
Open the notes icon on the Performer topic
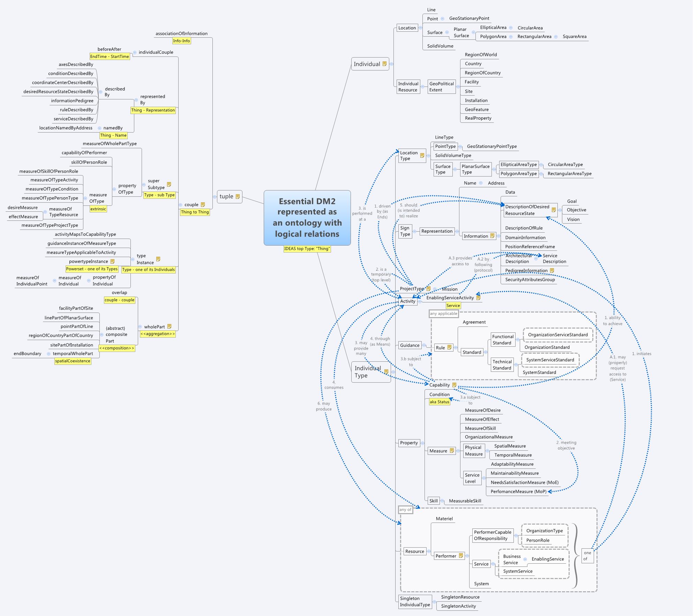pyautogui.click(x=461, y=556)
